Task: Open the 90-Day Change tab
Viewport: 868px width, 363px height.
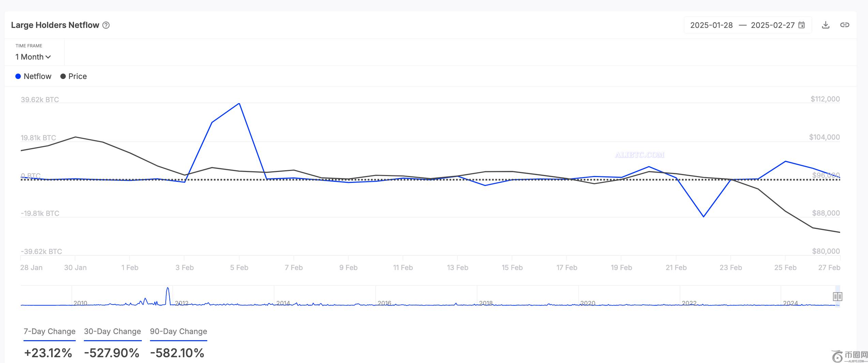Action: [x=178, y=331]
